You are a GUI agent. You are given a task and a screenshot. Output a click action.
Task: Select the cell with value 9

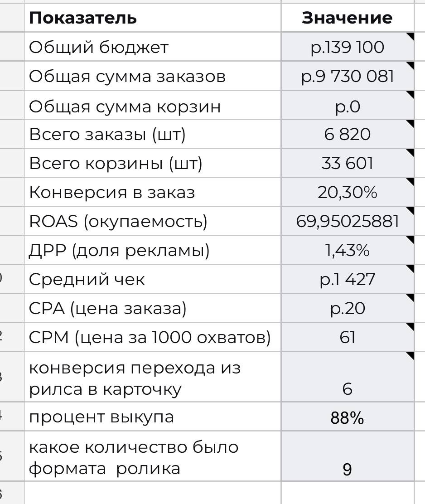coord(348,456)
